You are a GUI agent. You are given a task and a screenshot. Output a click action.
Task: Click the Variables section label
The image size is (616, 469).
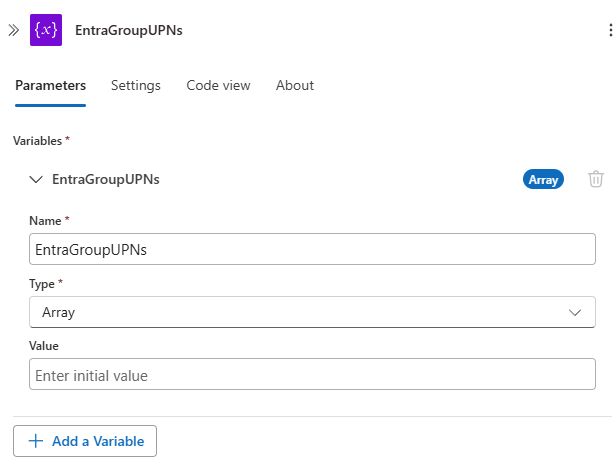tap(41, 141)
